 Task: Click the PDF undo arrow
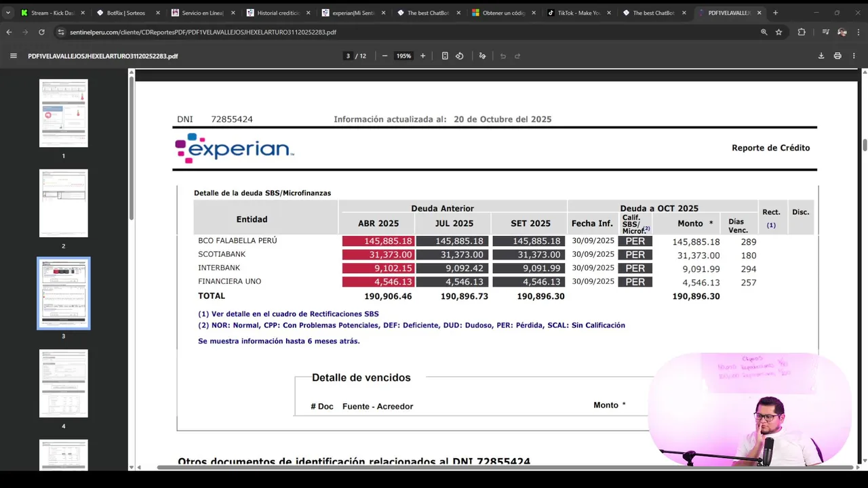click(502, 56)
